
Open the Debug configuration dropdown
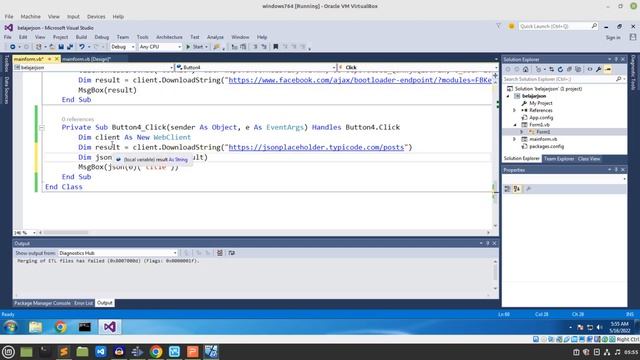(x=122, y=47)
